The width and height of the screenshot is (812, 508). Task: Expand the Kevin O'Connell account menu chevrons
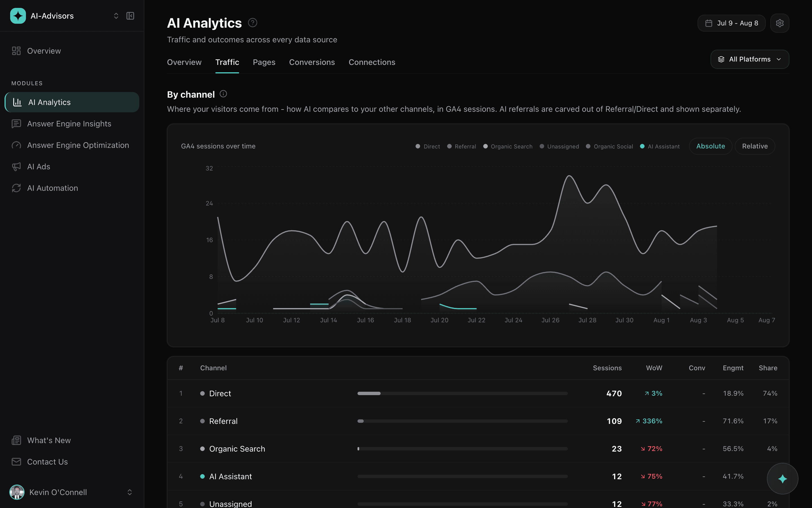pos(129,492)
